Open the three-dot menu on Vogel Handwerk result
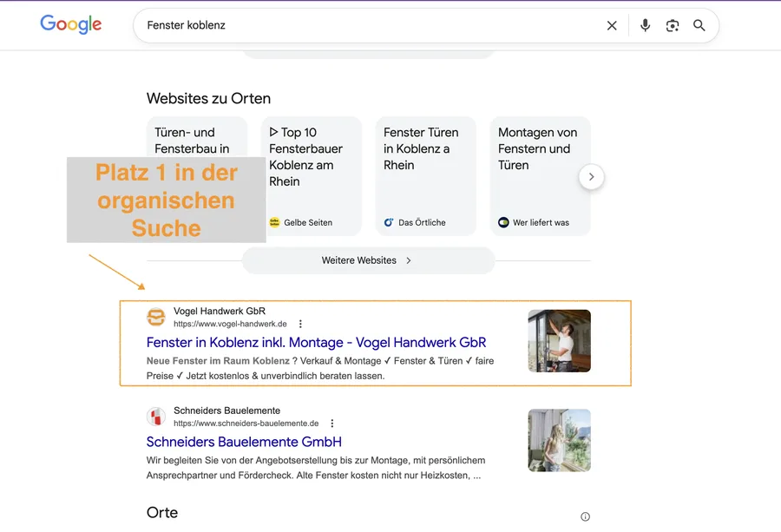This screenshot has height=532, width=781. (x=299, y=323)
